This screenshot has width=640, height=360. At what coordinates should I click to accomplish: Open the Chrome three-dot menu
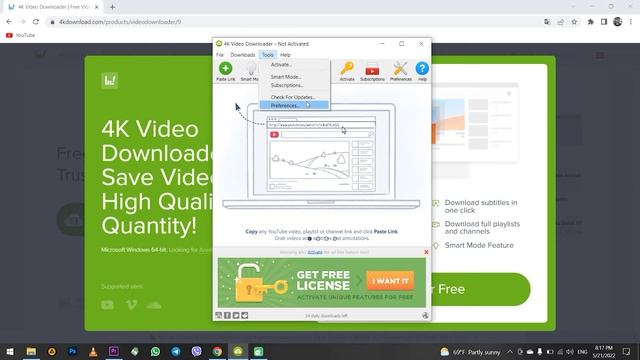point(631,22)
